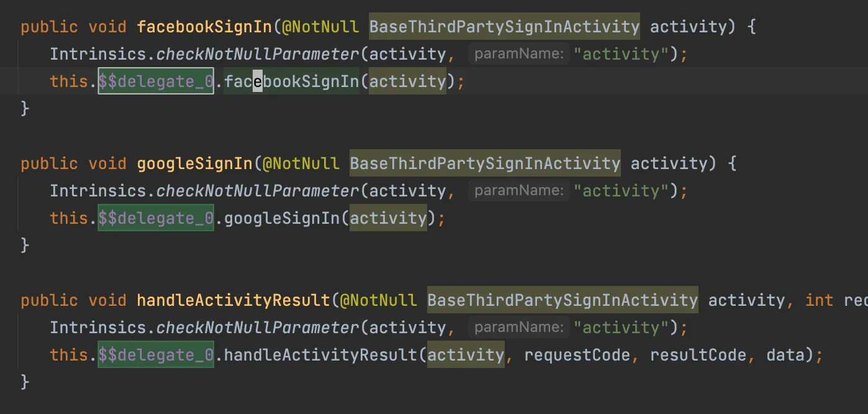This screenshot has height=414, width=868.
Task: Click BaseThirdPartySignInActivity type in googleSignIn signature
Action: pyautogui.click(x=485, y=163)
